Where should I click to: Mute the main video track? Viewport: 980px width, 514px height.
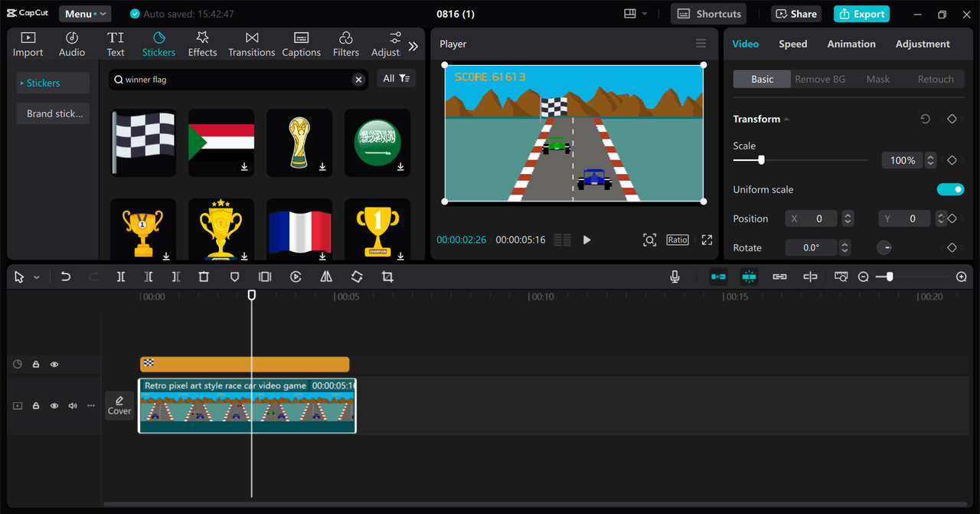pyautogui.click(x=73, y=406)
